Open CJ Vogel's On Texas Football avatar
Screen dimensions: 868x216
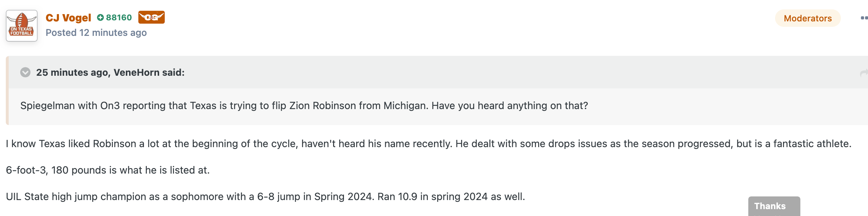click(x=22, y=26)
